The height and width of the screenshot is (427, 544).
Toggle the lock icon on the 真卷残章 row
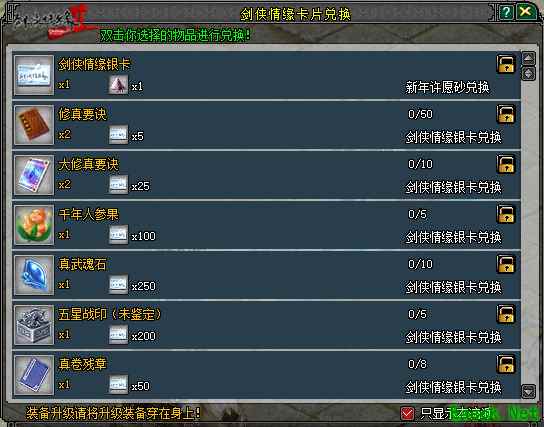tap(505, 364)
